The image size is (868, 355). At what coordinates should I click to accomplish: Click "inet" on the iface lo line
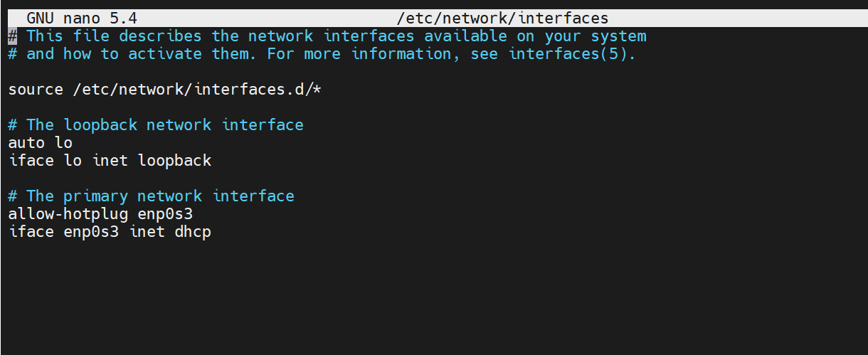pos(110,161)
